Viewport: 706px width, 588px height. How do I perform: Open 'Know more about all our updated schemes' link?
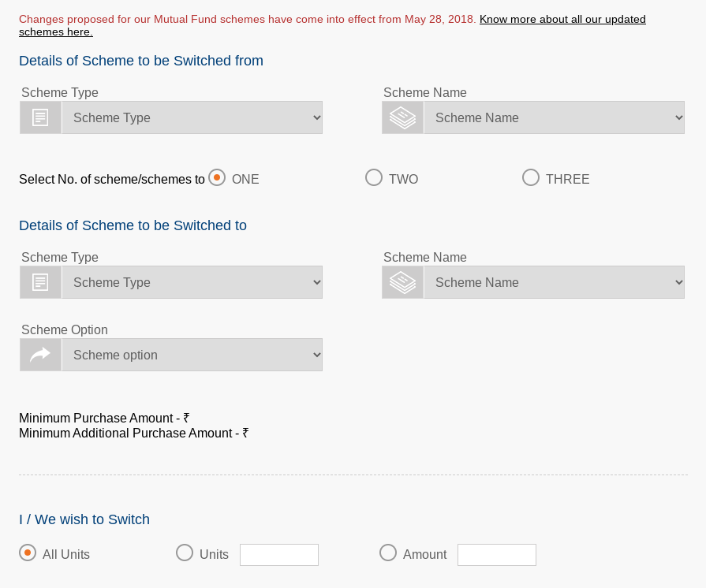click(x=562, y=20)
